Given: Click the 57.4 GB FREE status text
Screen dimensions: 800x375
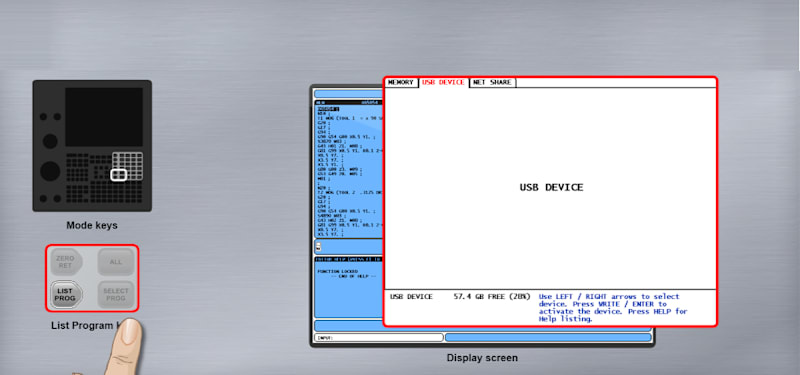Looking at the screenshot, I should point(492,296).
